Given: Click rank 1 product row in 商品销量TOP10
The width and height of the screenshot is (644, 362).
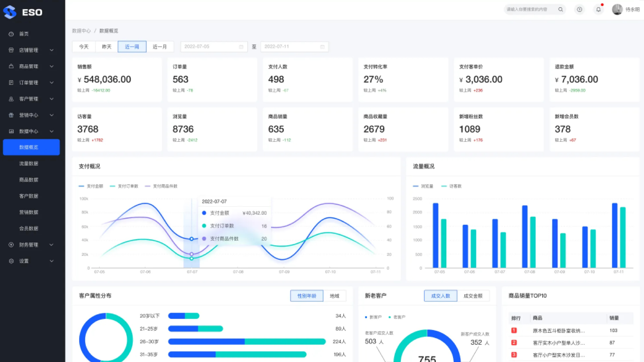Looking at the screenshot, I should (571, 331).
